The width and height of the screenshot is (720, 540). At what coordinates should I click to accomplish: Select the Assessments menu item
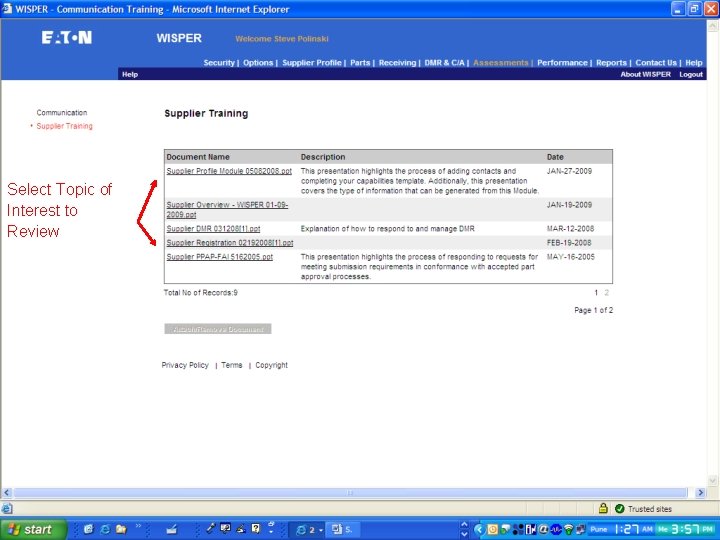501,62
